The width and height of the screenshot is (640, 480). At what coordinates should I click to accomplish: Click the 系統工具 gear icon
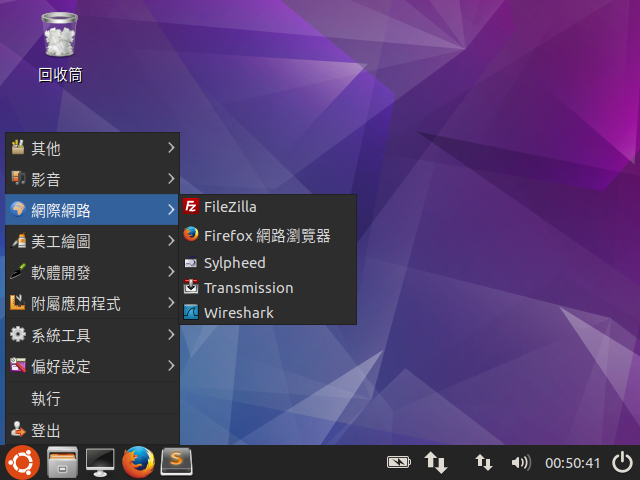point(18,334)
